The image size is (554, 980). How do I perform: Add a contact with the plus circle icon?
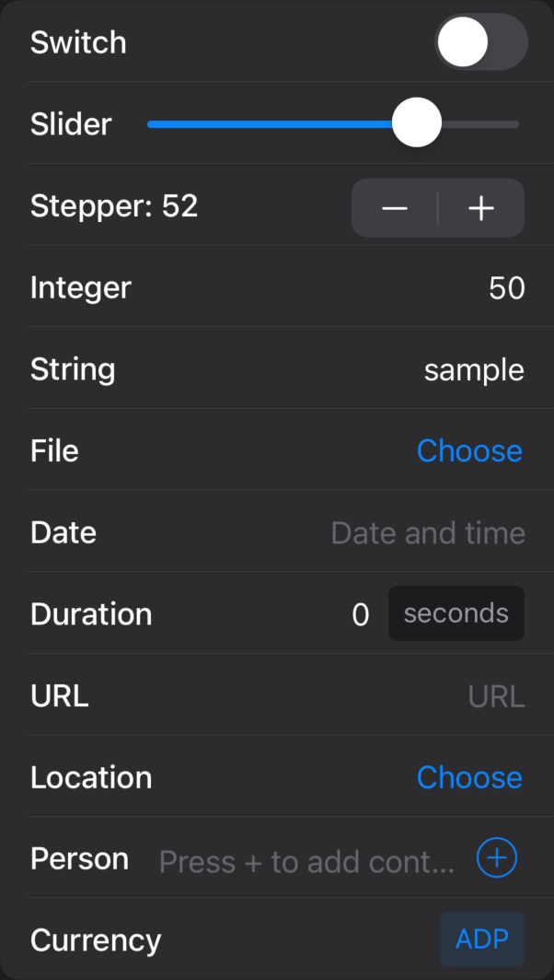pyautogui.click(x=497, y=857)
